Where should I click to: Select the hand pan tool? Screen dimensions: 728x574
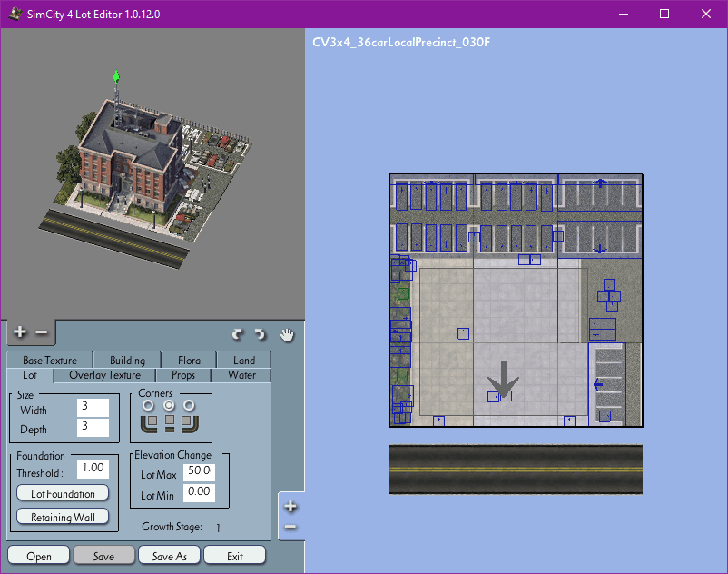click(287, 334)
